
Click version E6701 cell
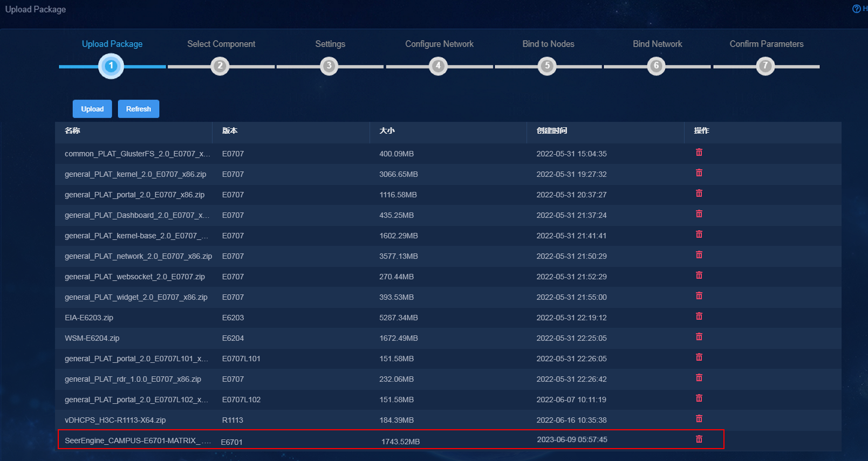(231, 442)
